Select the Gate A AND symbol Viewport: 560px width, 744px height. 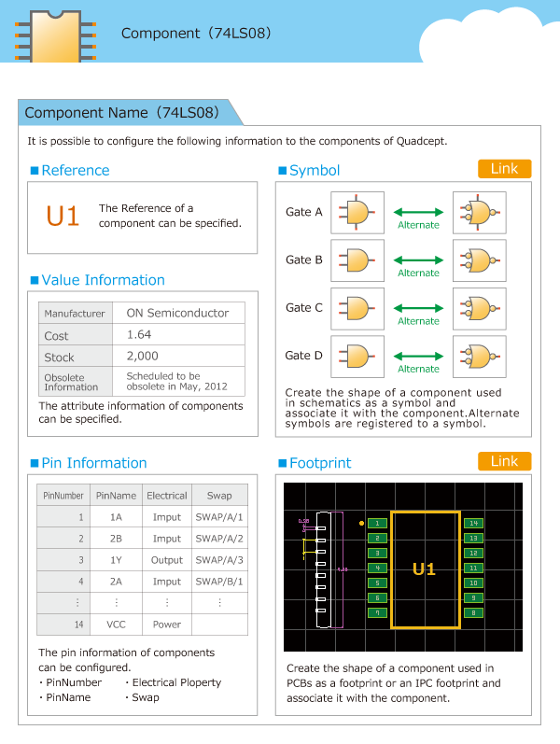coord(357,213)
